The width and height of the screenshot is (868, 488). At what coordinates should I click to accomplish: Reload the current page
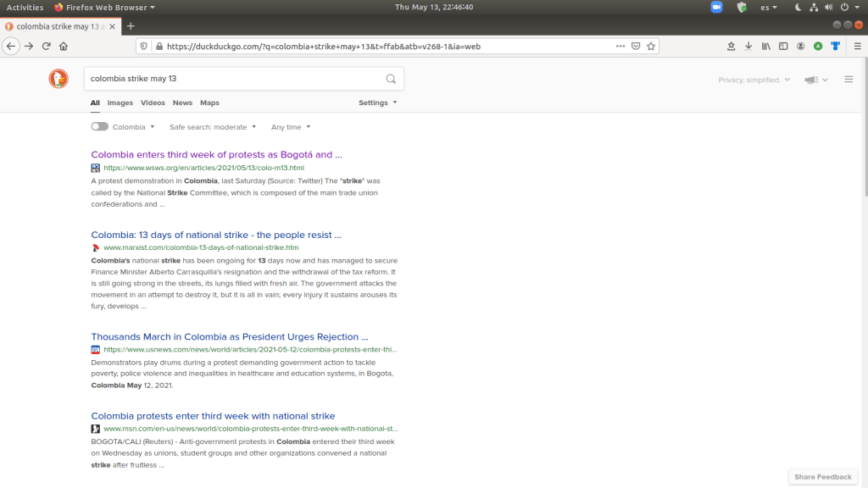click(46, 46)
